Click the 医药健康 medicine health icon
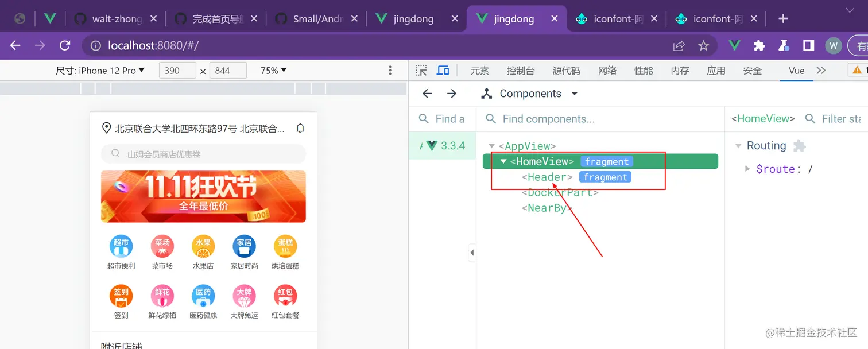 (203, 296)
